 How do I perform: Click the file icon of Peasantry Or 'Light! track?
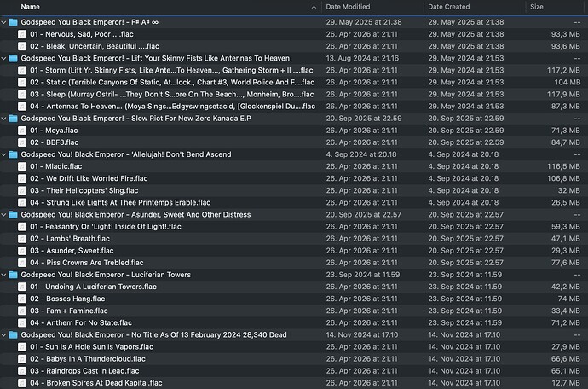[22, 226]
